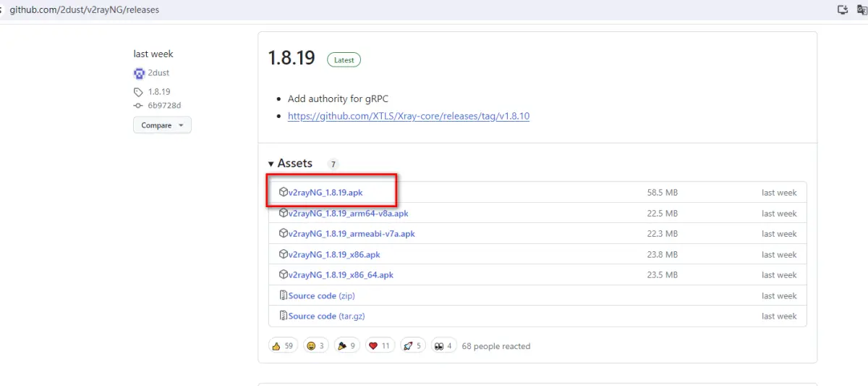
Task: Click 'last week' in the sidebar
Action: click(153, 54)
